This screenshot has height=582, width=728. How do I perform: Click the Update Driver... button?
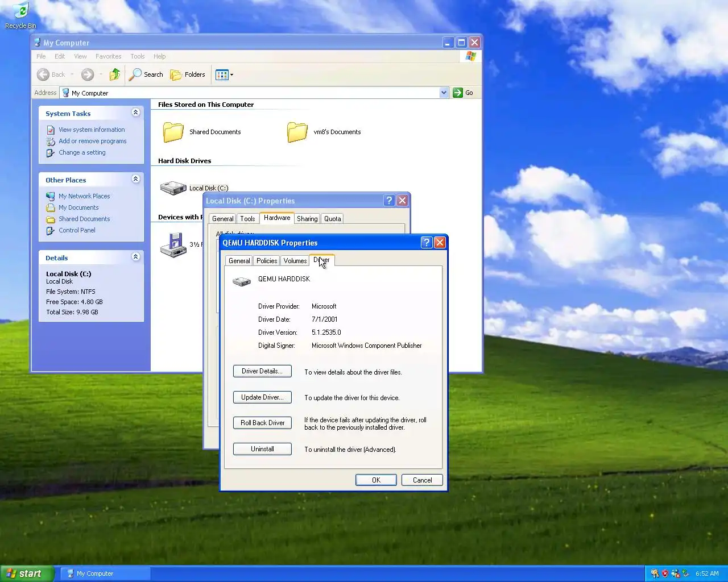tap(262, 397)
